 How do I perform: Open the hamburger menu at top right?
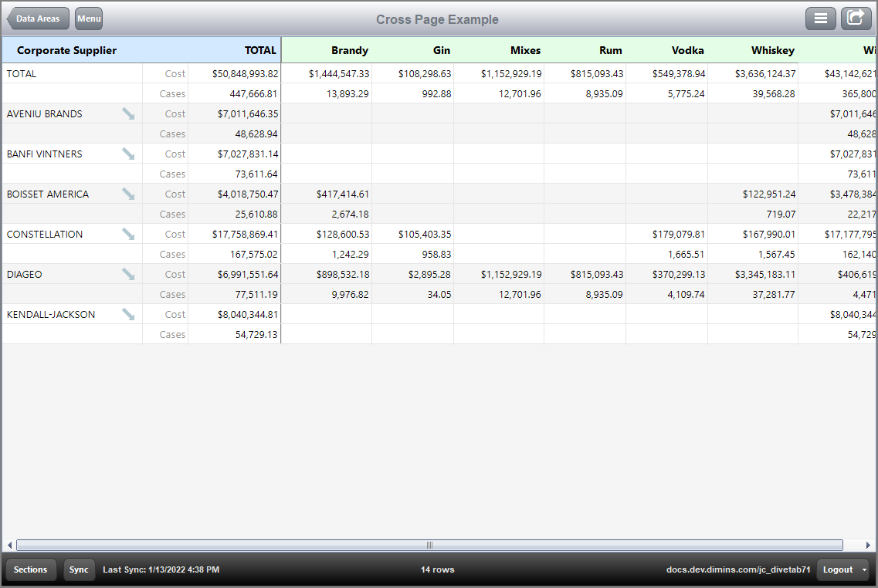click(x=820, y=19)
